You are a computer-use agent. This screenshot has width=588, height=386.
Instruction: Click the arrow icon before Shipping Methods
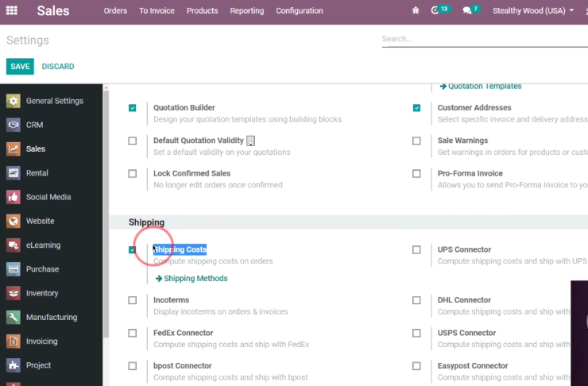[x=159, y=279]
